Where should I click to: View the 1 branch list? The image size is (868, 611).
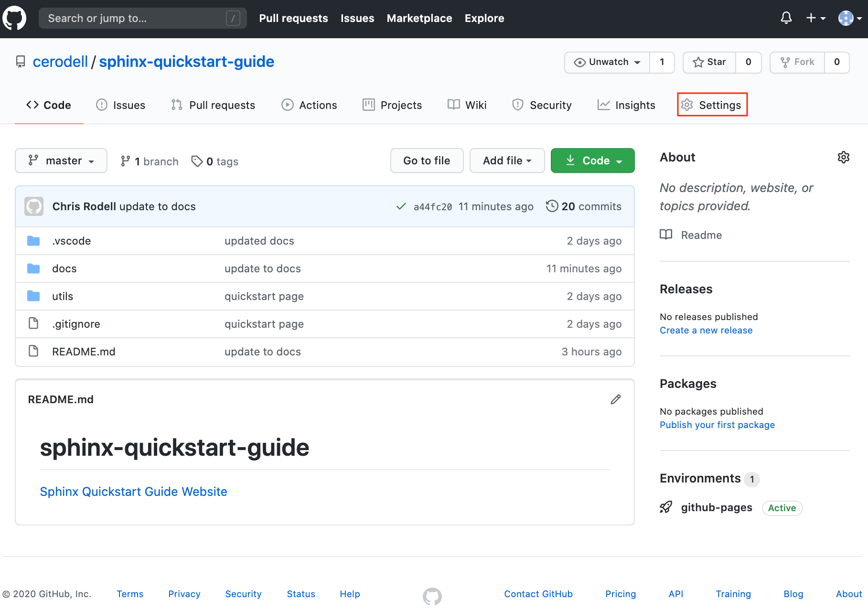click(x=150, y=161)
